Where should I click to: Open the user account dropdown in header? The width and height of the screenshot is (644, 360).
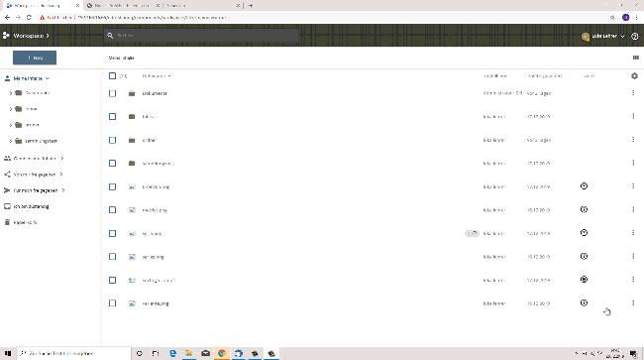(603, 36)
